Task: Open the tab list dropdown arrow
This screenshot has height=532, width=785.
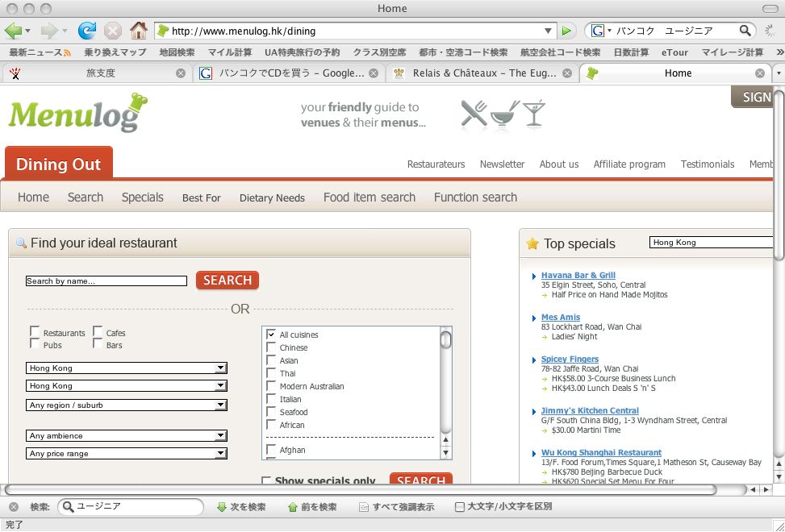Action: point(779,73)
